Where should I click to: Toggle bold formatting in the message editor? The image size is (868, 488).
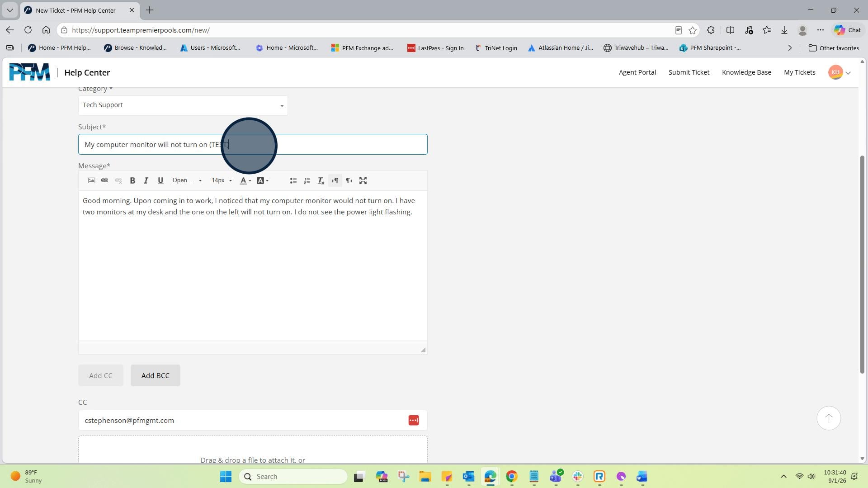(132, 180)
